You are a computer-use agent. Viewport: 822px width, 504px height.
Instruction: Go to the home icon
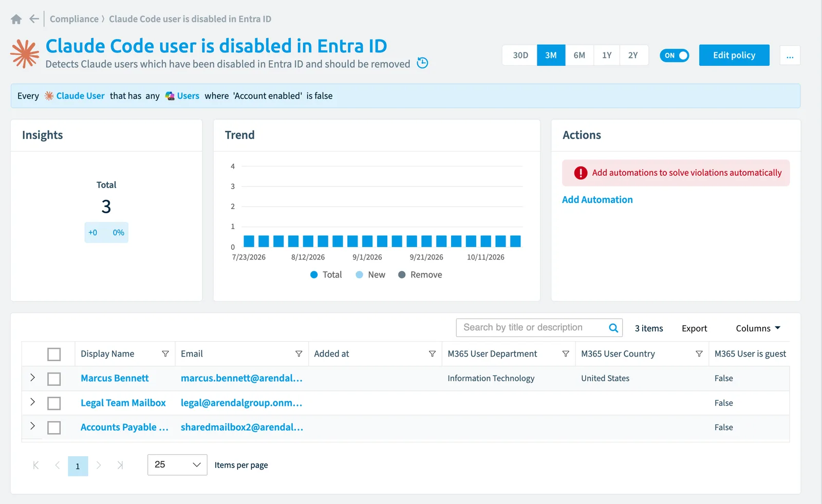[x=16, y=19]
